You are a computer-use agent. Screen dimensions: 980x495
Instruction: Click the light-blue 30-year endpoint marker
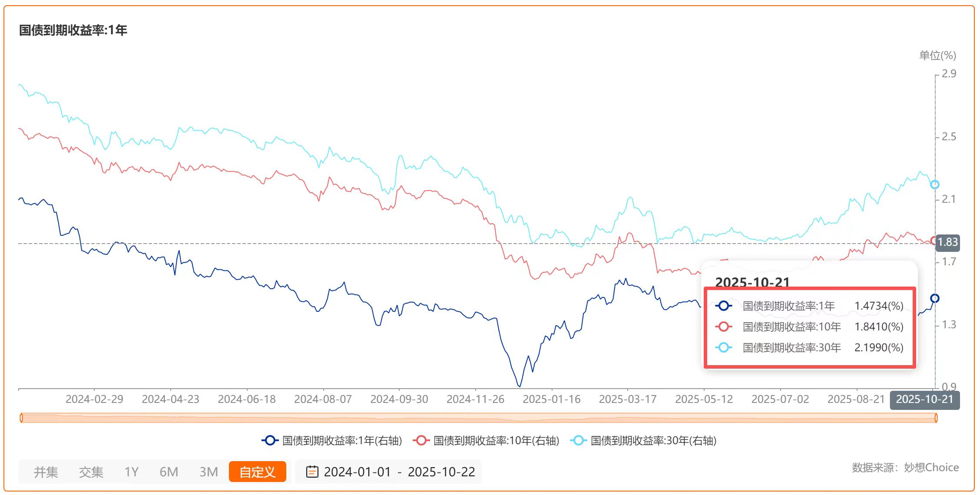[x=935, y=185]
